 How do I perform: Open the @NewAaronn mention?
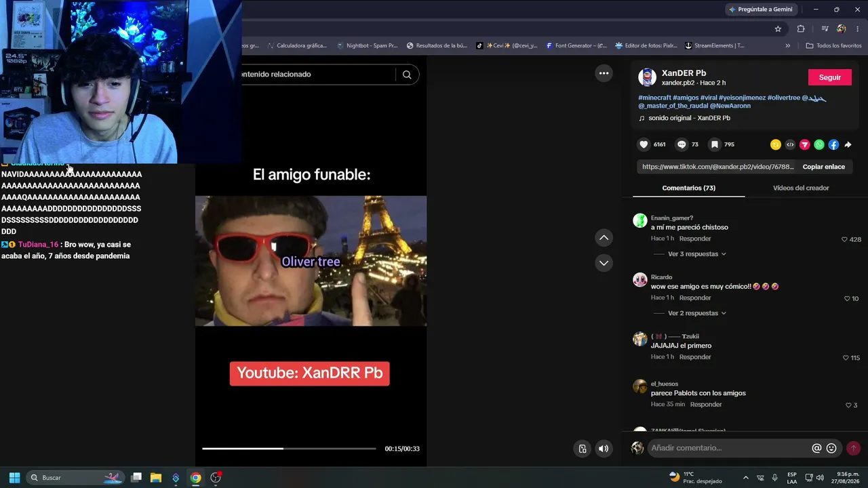pyautogui.click(x=730, y=106)
